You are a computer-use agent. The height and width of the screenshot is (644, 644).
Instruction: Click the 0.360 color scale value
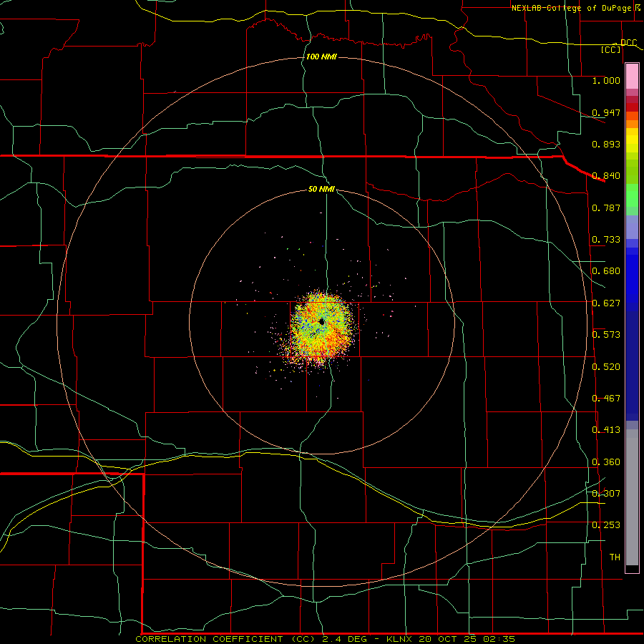[606, 462]
